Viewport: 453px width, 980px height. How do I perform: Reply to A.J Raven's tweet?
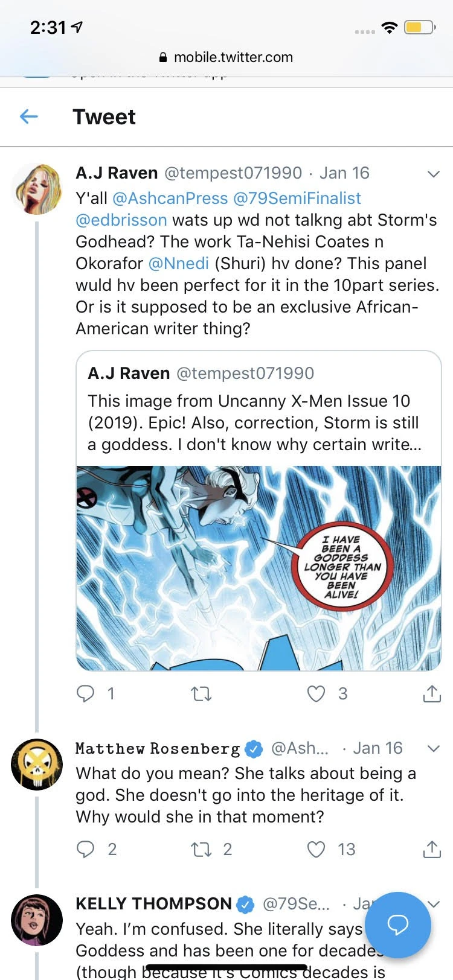pyautogui.click(x=85, y=693)
